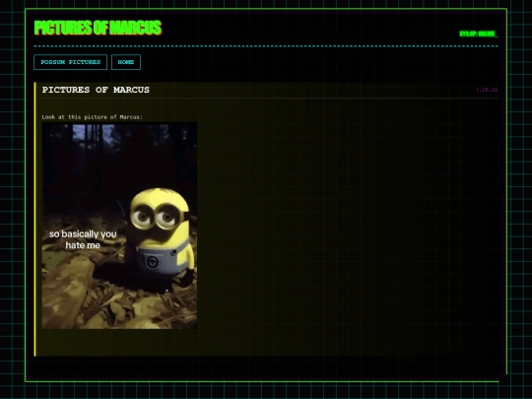Screen dimensions: 532x399
Task: Click the SYS.OP: ONLINE status text
Action: pyautogui.click(x=479, y=33)
